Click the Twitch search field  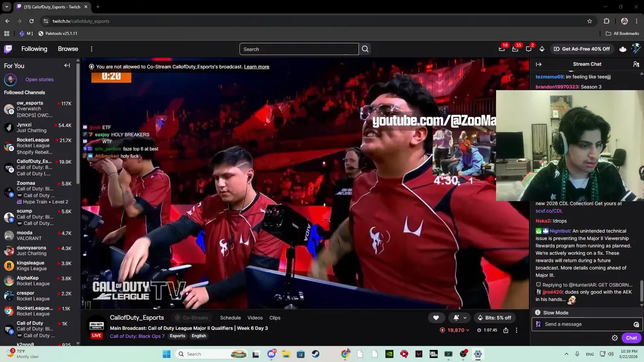[299, 49]
